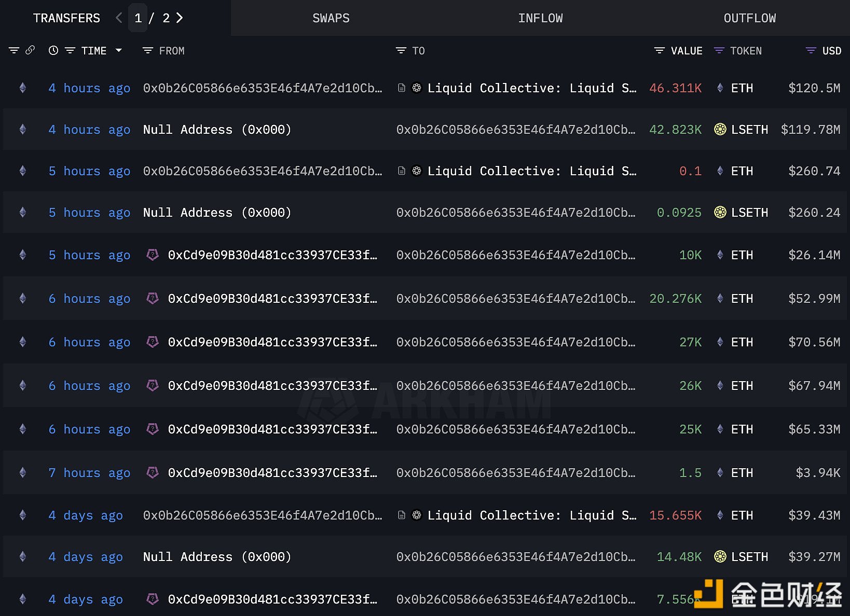This screenshot has height=616, width=850.
Task: Click the link icon in header row
Action: [x=30, y=50]
